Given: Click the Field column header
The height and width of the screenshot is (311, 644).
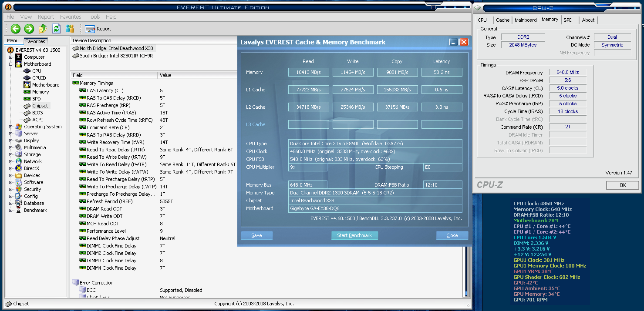Looking at the screenshot, I should [114, 75].
